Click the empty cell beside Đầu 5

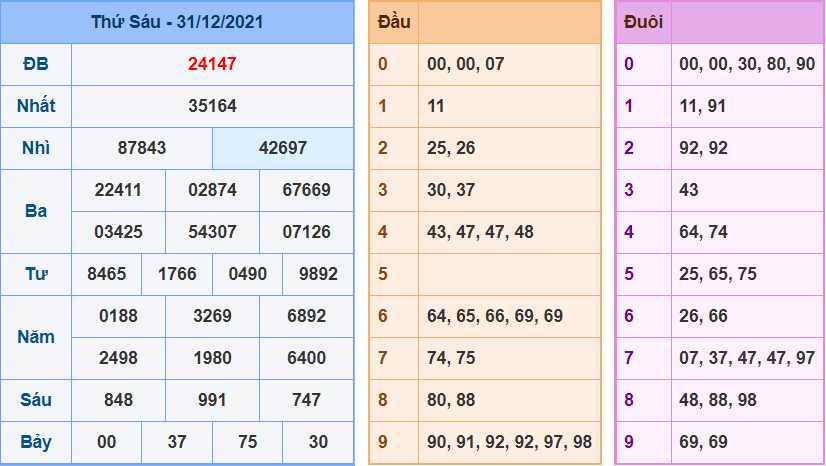[x=508, y=274]
